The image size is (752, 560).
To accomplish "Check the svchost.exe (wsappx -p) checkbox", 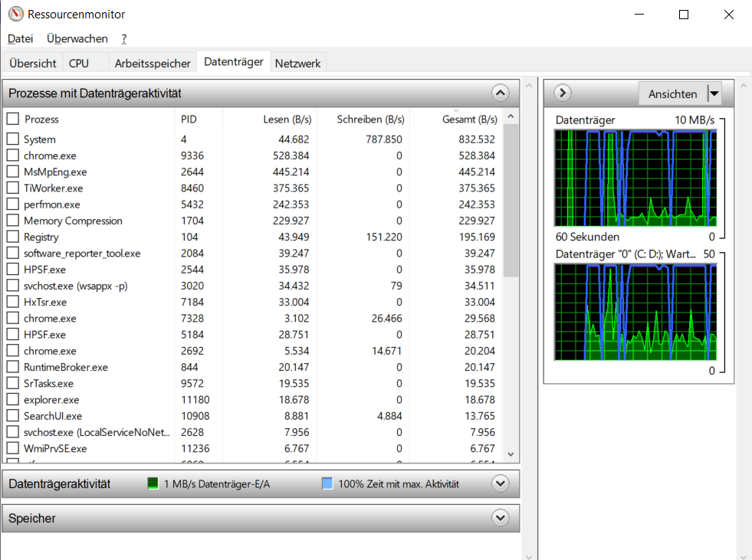I will (x=13, y=286).
